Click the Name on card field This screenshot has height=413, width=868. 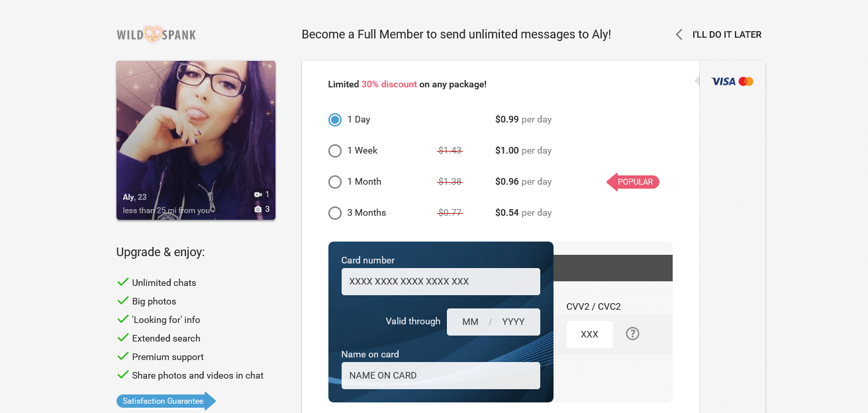click(441, 375)
